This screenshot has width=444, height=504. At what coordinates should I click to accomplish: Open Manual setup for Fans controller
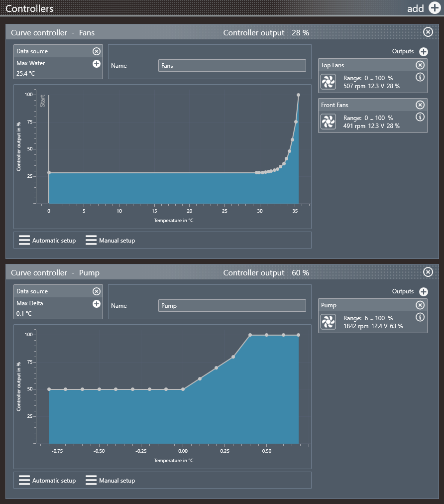point(110,241)
